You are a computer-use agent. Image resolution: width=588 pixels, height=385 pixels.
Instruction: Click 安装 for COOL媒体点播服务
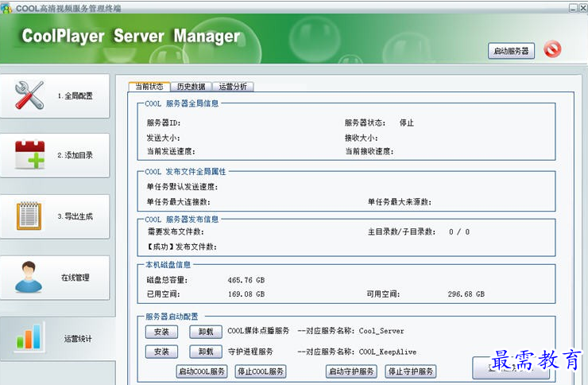(x=161, y=332)
